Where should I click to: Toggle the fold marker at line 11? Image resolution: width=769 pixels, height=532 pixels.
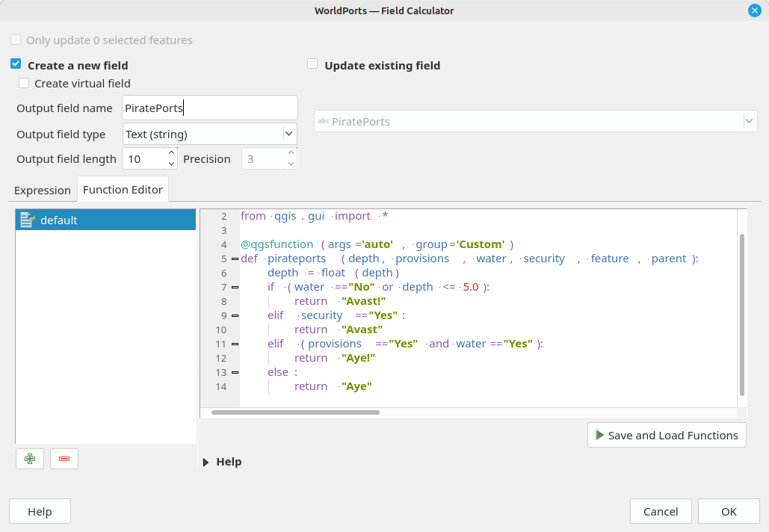(x=235, y=344)
